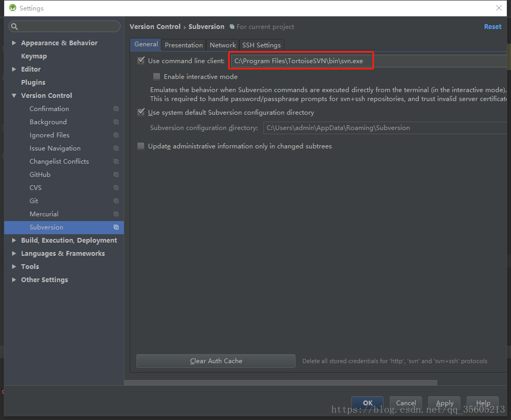The width and height of the screenshot is (511, 420).
Task: Expand Appearance & Behavior section
Action: point(14,43)
